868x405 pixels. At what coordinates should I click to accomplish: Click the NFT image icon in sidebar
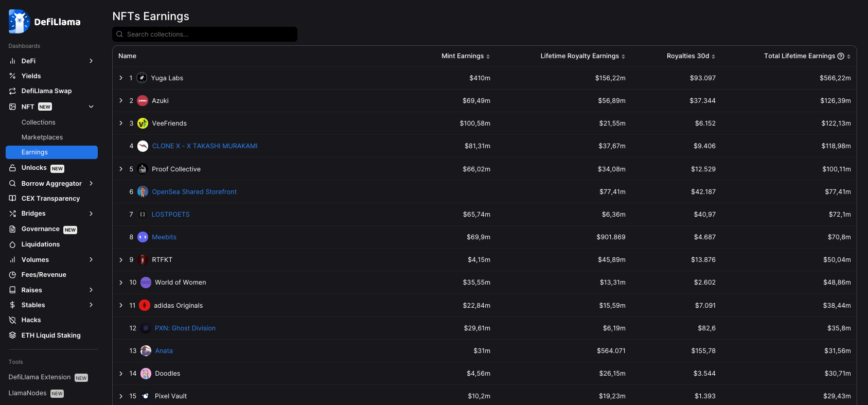pos(12,107)
